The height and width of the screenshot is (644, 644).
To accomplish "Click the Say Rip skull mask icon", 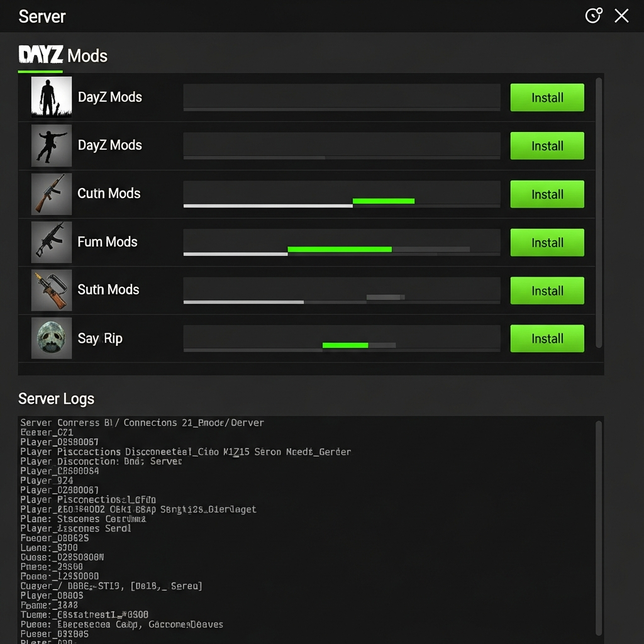I will [x=51, y=338].
